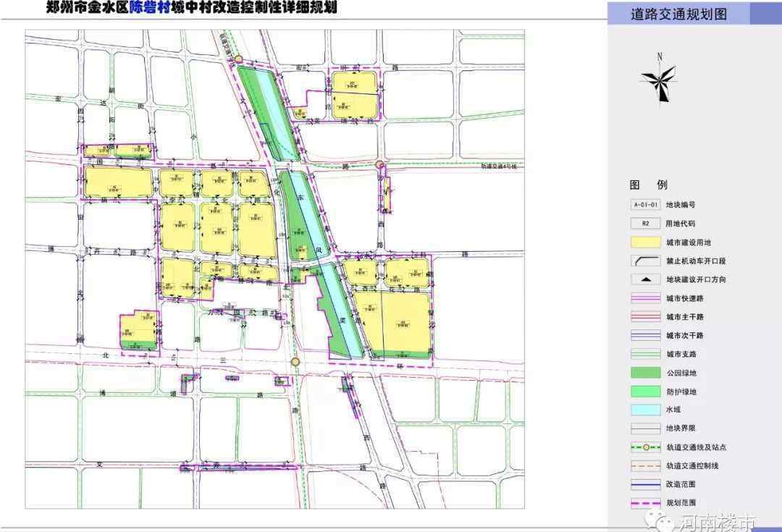Viewport: 782px width, 532px height.
Task: Click the yellow 城市建设用地 legend swatch
Action: tap(646, 242)
